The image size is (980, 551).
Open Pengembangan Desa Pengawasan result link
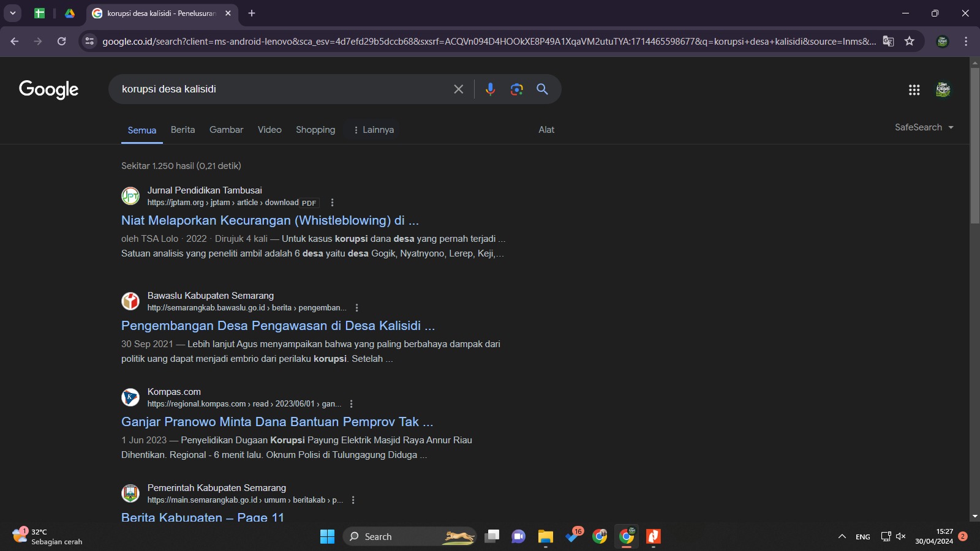[x=278, y=326]
